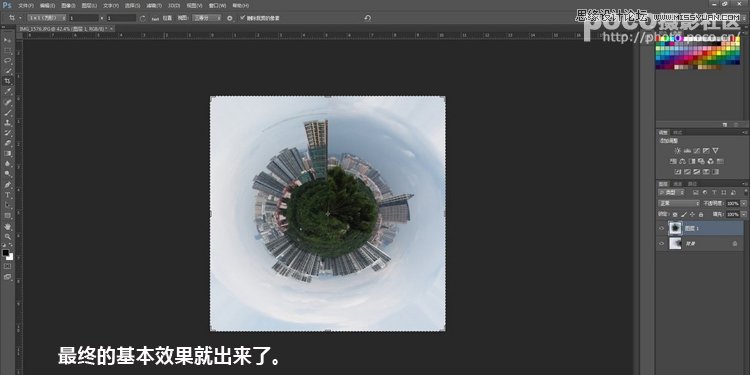Add a Photo Filter adjustment

[701, 161]
